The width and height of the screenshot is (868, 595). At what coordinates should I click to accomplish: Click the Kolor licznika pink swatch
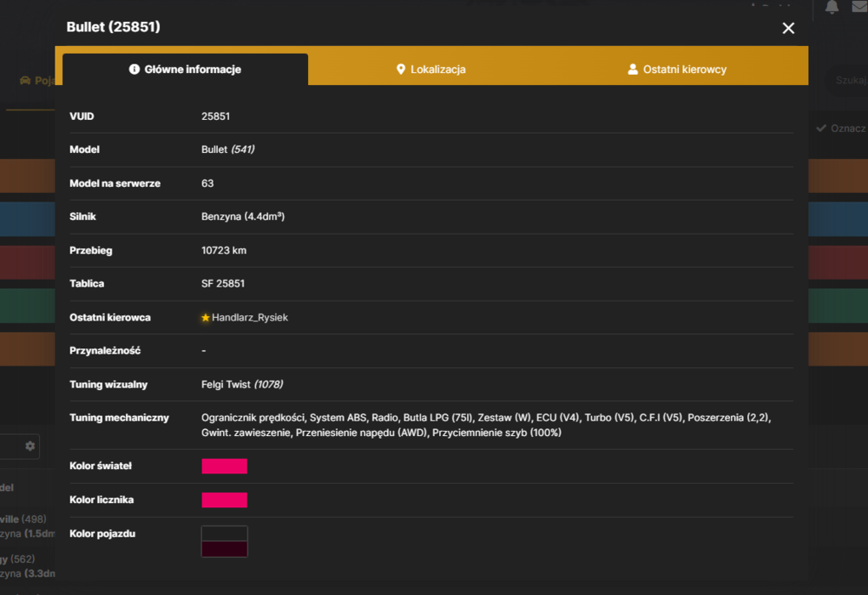224,499
